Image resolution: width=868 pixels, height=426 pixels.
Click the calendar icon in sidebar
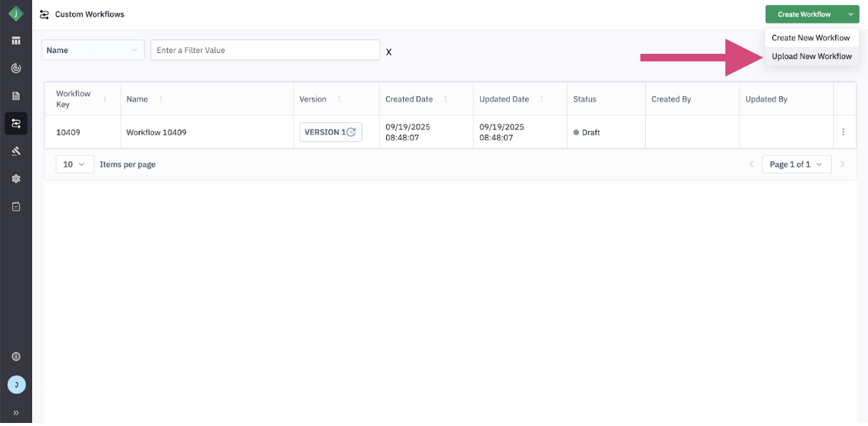(16, 206)
